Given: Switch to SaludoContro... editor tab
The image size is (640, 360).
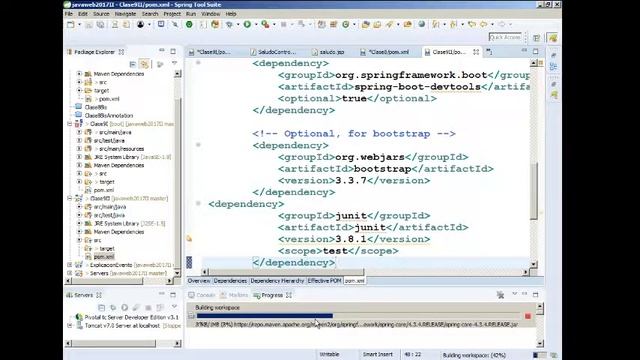Looking at the screenshot, I should pyautogui.click(x=273, y=52).
